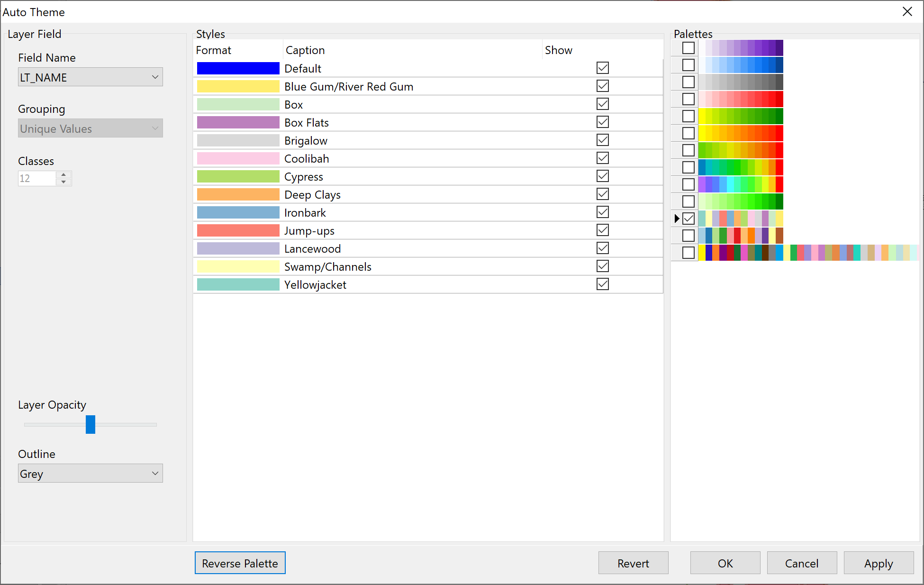Toggle Show checkbox for Yellowjacket style
924x585 pixels.
click(x=601, y=284)
